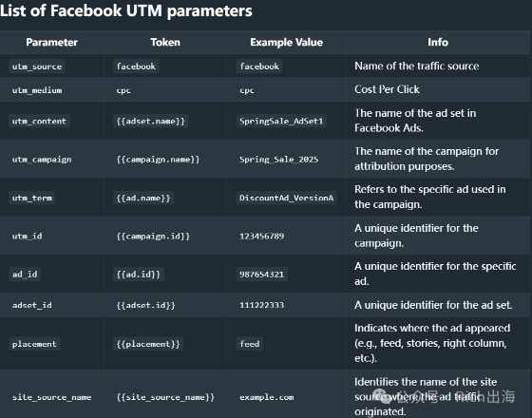Click the {{campaign.id}} token
Viewport: 532px width, 418px height.
pos(153,236)
